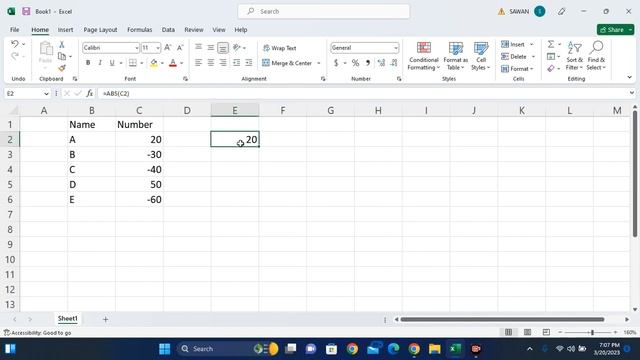Expand Format as Table menu
The width and height of the screenshot is (640, 360).
click(x=456, y=56)
